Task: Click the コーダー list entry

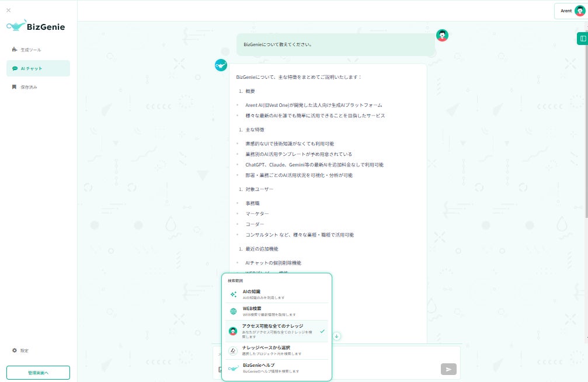Action: (255, 224)
